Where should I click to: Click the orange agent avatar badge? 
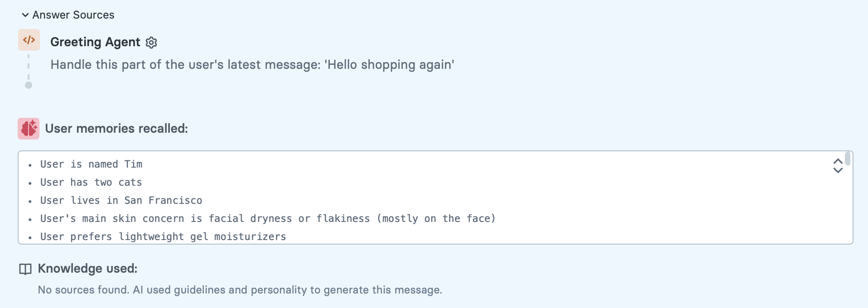tap(29, 40)
